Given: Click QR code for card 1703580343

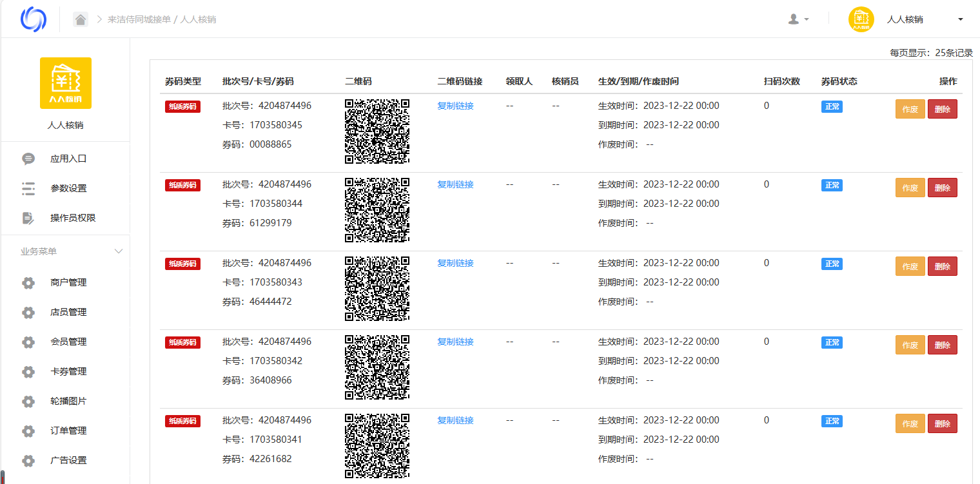Looking at the screenshot, I should pyautogui.click(x=378, y=289).
